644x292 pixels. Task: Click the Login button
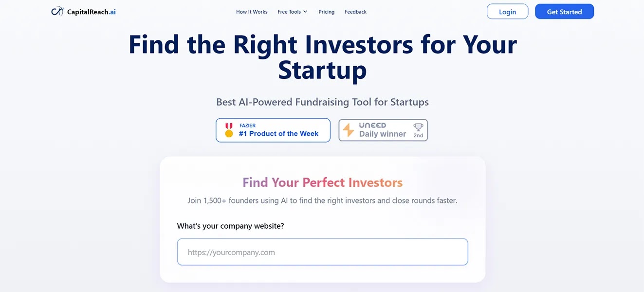[x=507, y=11]
